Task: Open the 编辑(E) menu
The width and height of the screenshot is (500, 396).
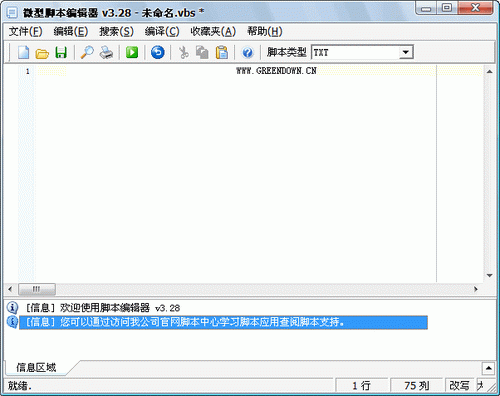Action: [71, 32]
